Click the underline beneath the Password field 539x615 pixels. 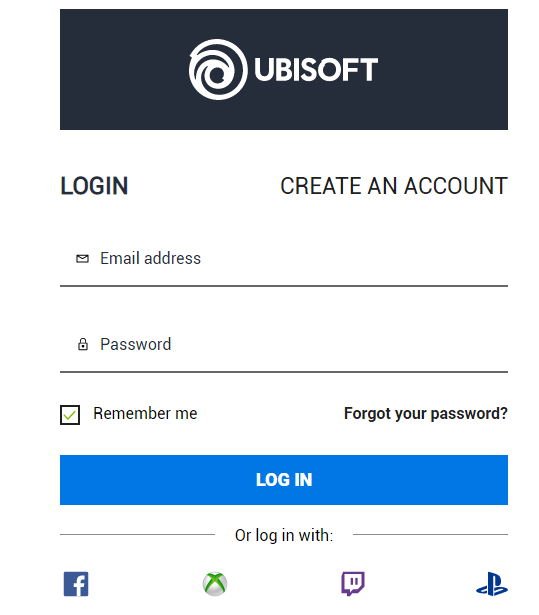click(284, 372)
